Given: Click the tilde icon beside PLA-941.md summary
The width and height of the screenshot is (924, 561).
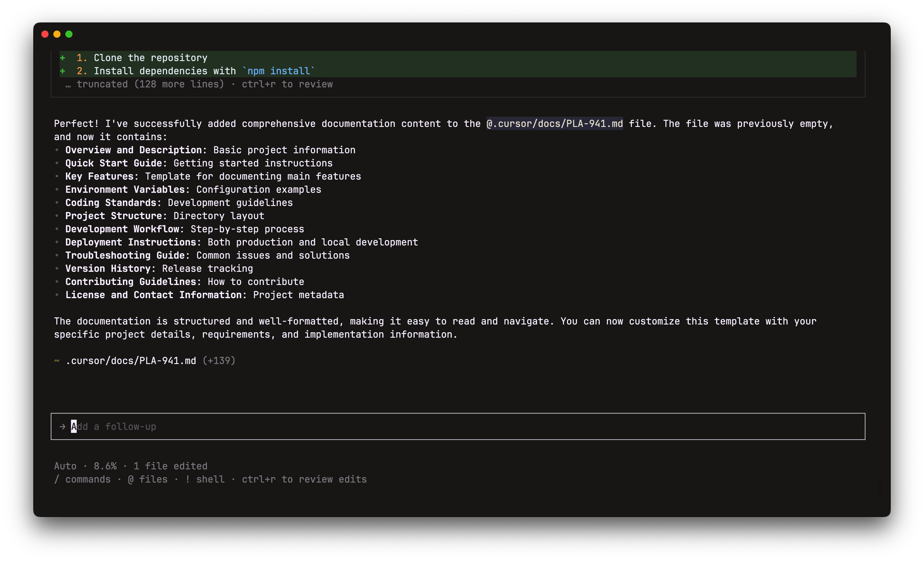Looking at the screenshot, I should pos(57,360).
